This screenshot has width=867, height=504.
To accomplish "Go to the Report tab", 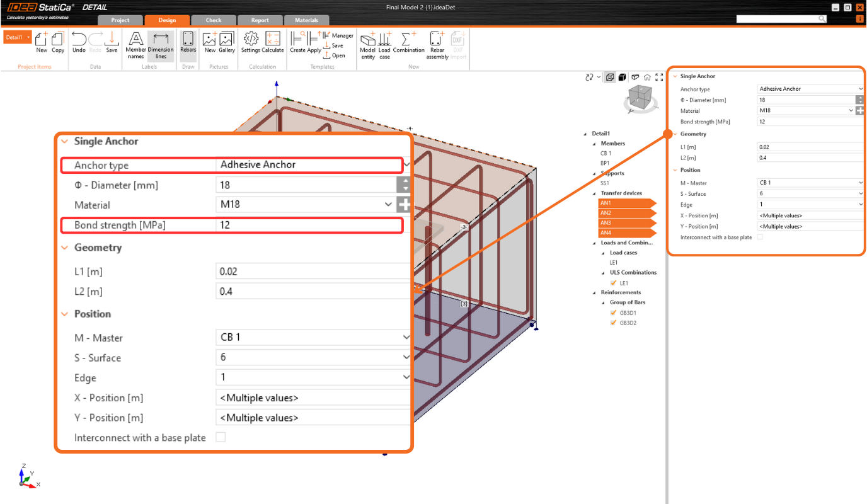I will [260, 20].
